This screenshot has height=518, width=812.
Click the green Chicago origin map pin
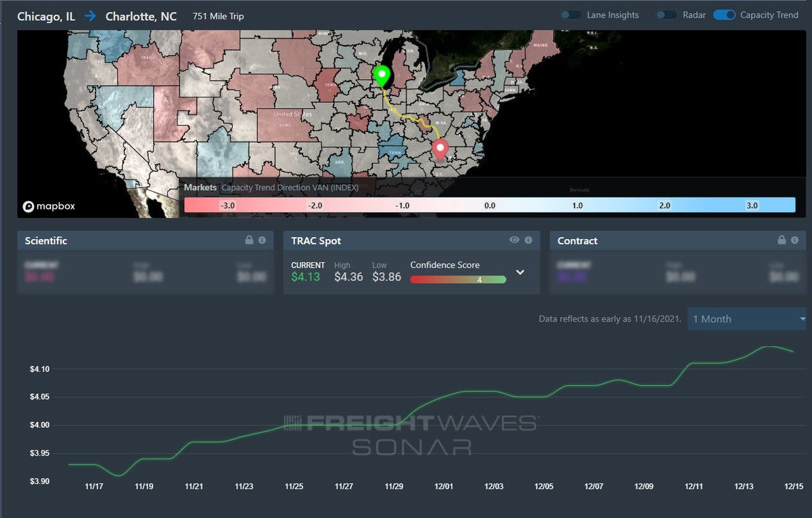pos(382,76)
